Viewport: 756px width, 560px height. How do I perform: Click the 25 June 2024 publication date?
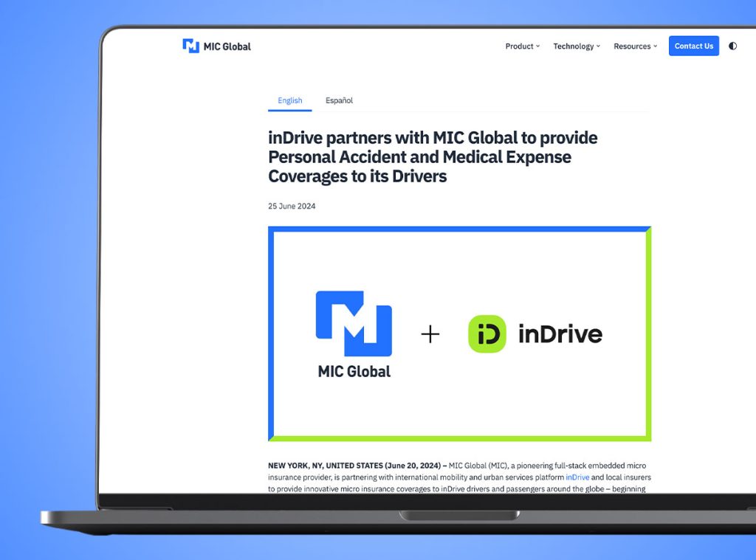click(292, 206)
